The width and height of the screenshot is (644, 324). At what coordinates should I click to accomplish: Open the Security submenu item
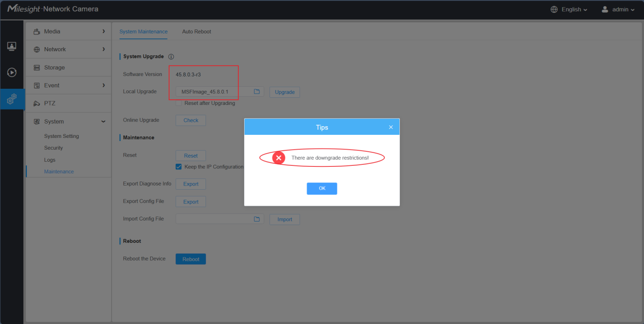pos(53,148)
